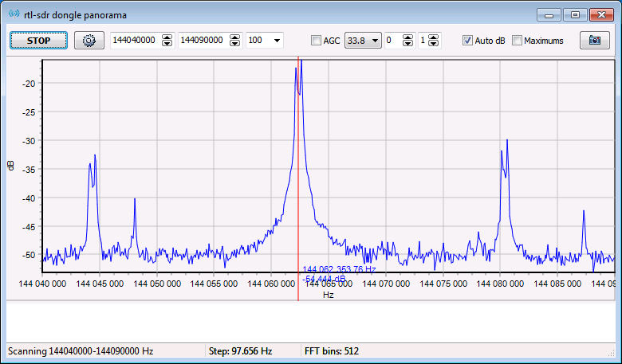Click the end frequency field 144090000
The width and height of the screenshot is (622, 364).
[203, 41]
